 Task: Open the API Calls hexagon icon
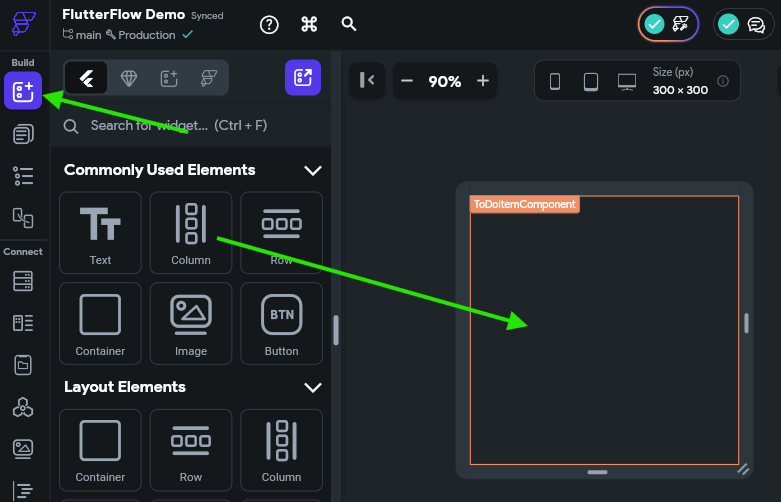pos(23,407)
